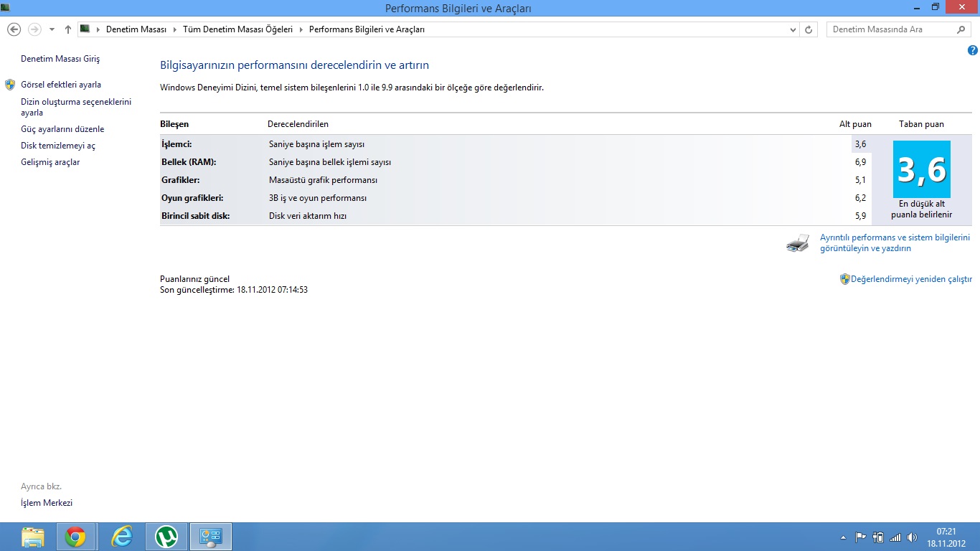This screenshot has height=551, width=980.
Task: Open 'Ayrıntılı performans ve sistem bilgilerini görüntüleyin' link
Action: click(x=895, y=242)
